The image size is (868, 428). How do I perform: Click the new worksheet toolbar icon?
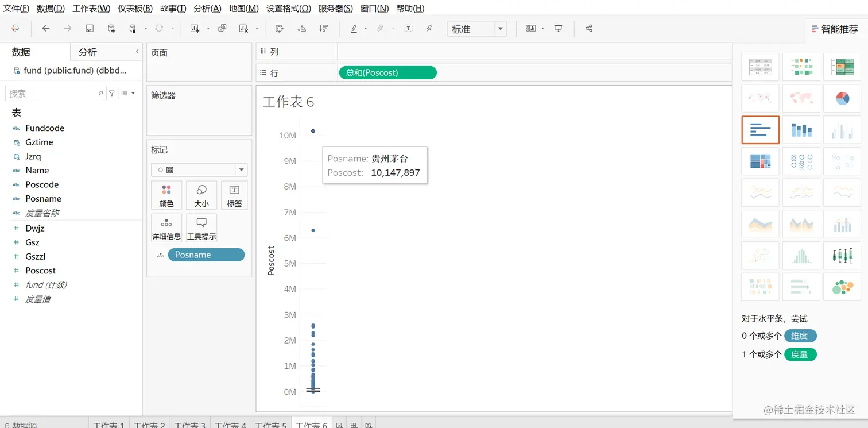(x=195, y=28)
